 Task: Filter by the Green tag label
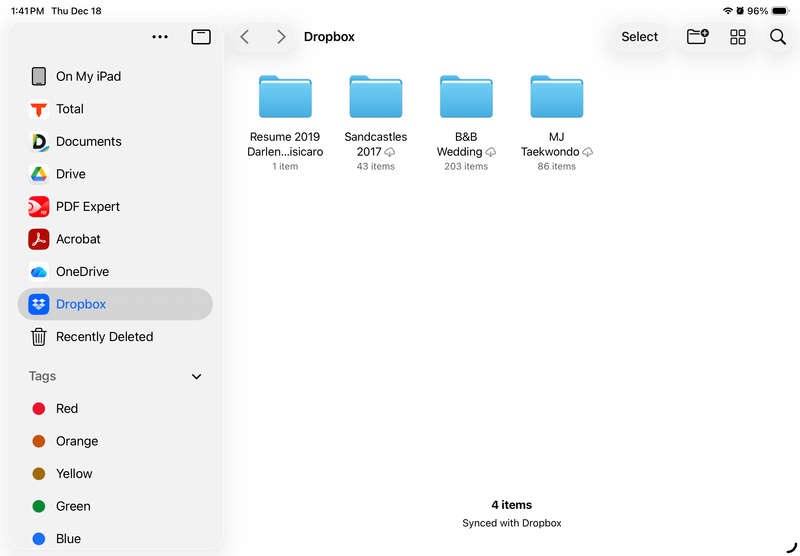click(73, 507)
